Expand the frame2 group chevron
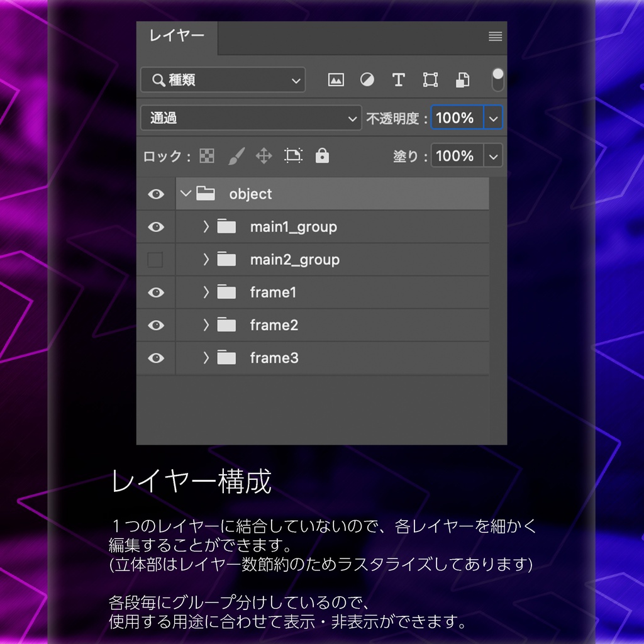644x644 pixels. 206,325
